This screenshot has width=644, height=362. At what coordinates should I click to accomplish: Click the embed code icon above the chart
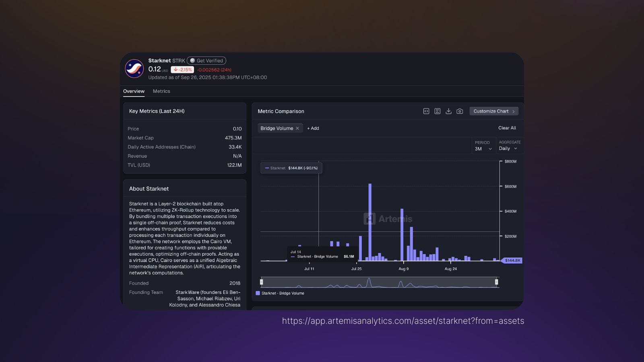click(x=426, y=111)
